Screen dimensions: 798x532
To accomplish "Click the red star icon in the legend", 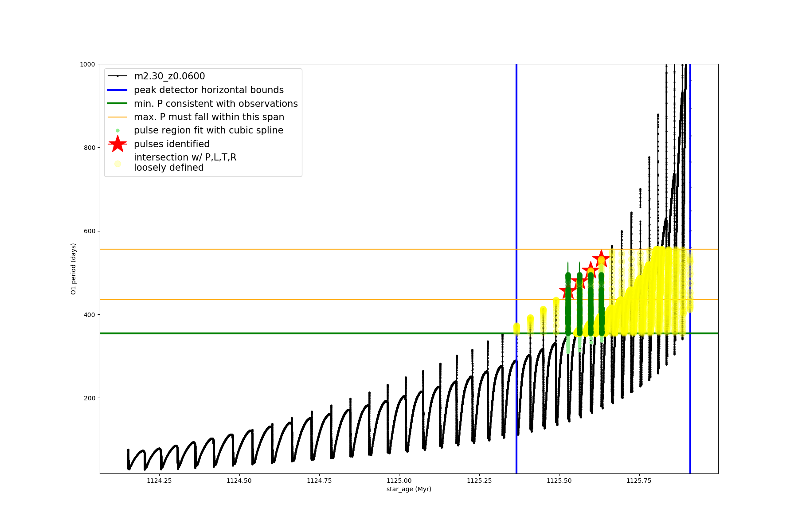I will [117, 144].
